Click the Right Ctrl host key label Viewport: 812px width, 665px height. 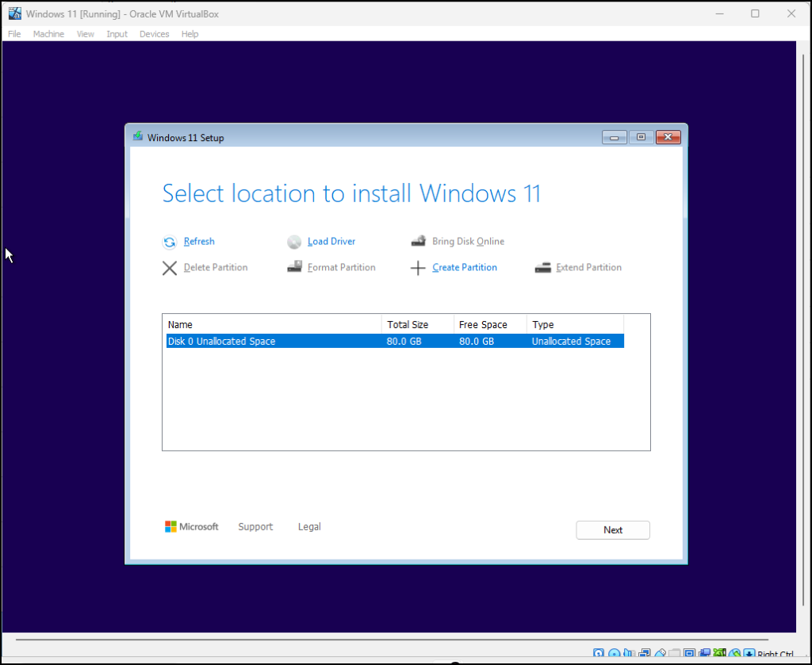click(x=776, y=654)
